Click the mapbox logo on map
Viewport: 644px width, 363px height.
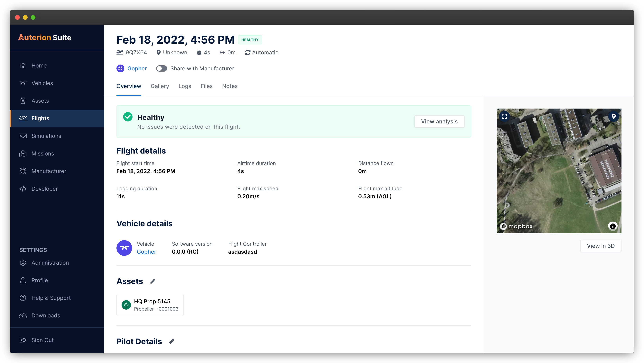516,226
